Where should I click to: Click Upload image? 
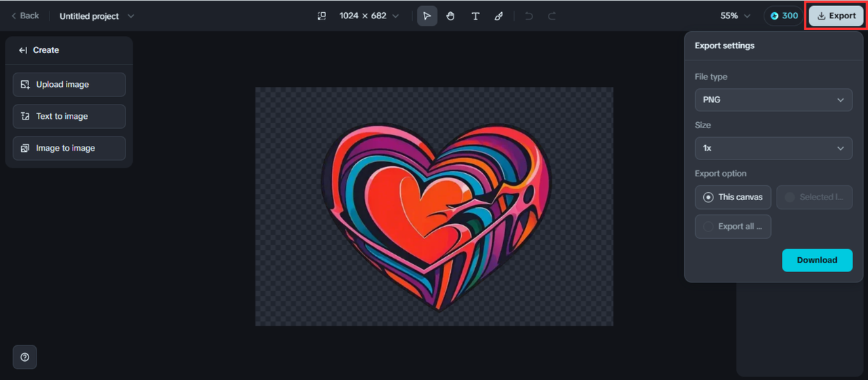[x=69, y=85]
